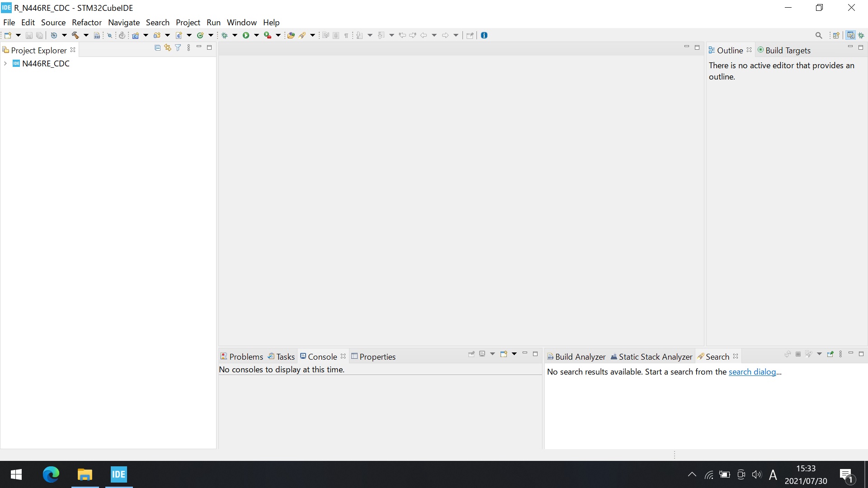This screenshot has width=868, height=488.
Task: Click the Display Selected Console icon
Action: (x=482, y=354)
